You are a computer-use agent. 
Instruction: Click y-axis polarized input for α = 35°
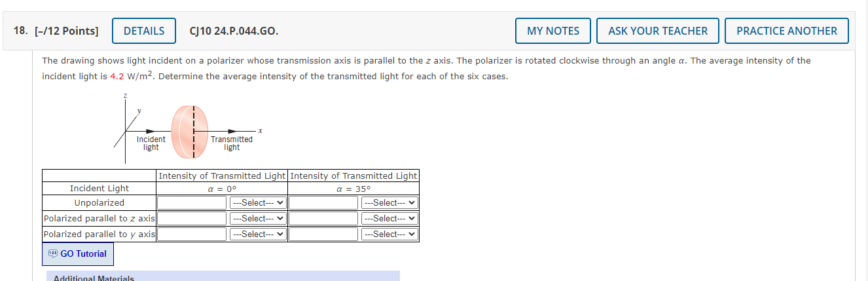[x=323, y=234]
